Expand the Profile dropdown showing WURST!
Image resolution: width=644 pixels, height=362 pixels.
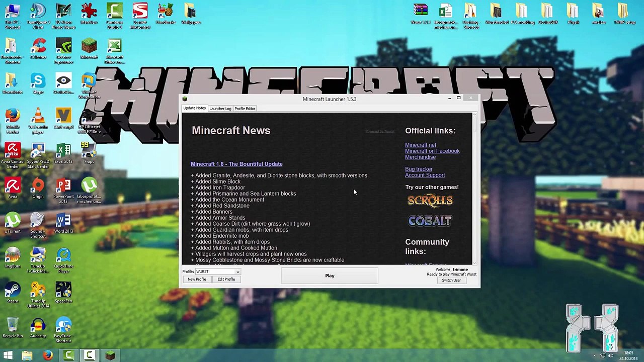218,271
